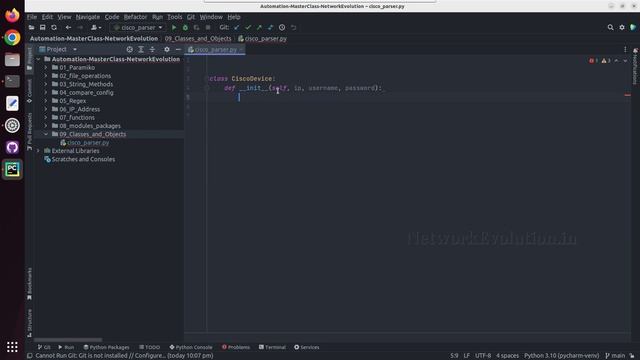The width and height of the screenshot is (640, 360).
Task: Collapse the 09_Classes_and_Objects folder
Action: pyautogui.click(x=46, y=134)
